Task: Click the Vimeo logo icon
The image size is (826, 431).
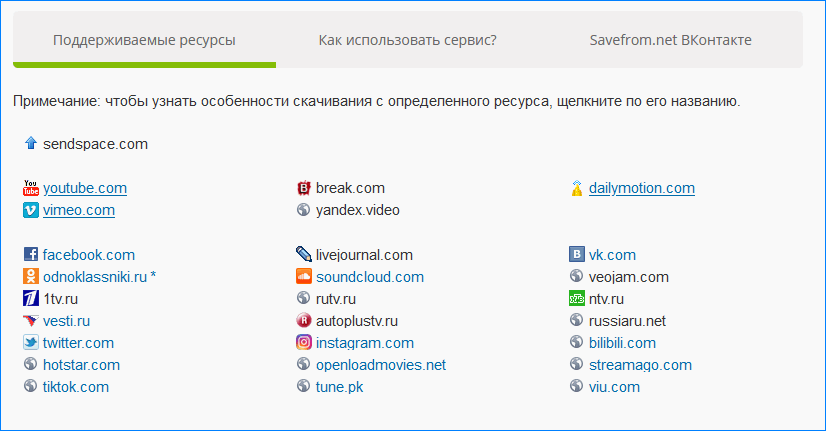Action: [x=31, y=210]
